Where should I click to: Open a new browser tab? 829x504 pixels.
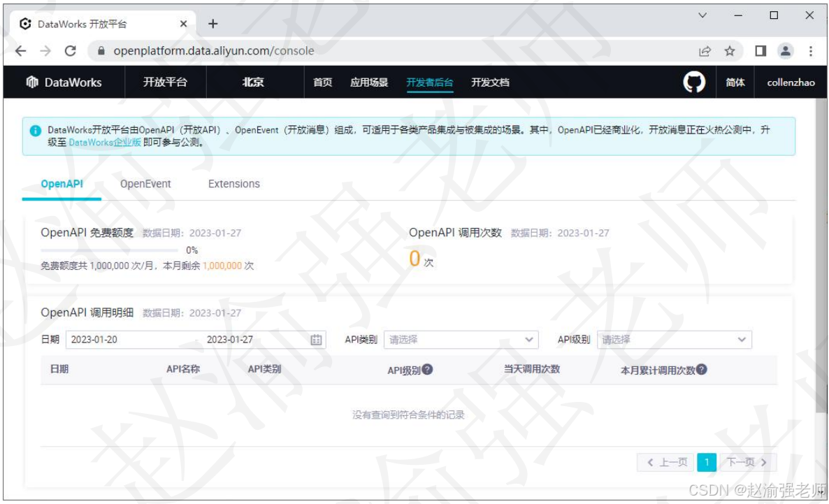[213, 24]
